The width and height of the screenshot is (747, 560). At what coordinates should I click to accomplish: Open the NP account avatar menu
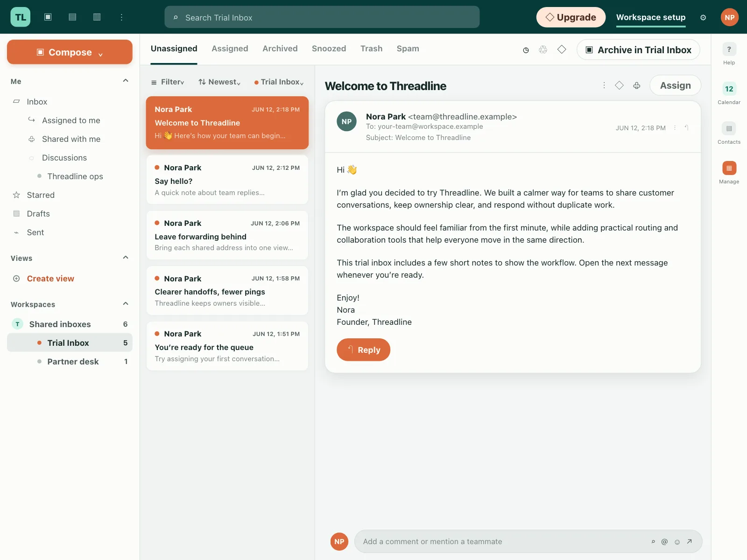730,17
